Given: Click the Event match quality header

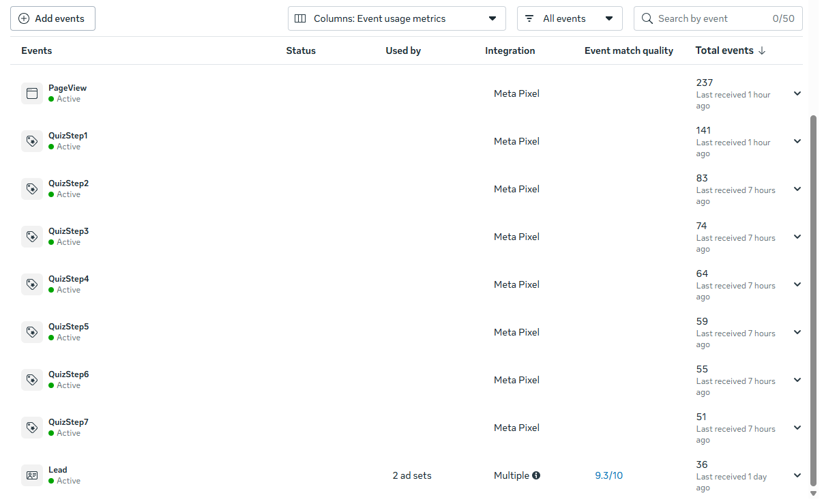Looking at the screenshot, I should click(629, 50).
